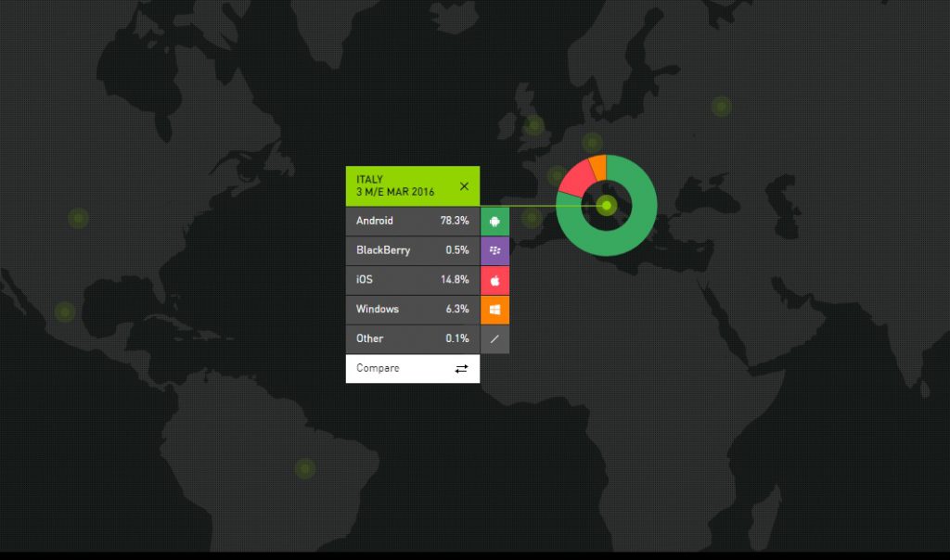Click the Compare swap arrows icon
The height and width of the screenshot is (560, 950).
[462, 369]
